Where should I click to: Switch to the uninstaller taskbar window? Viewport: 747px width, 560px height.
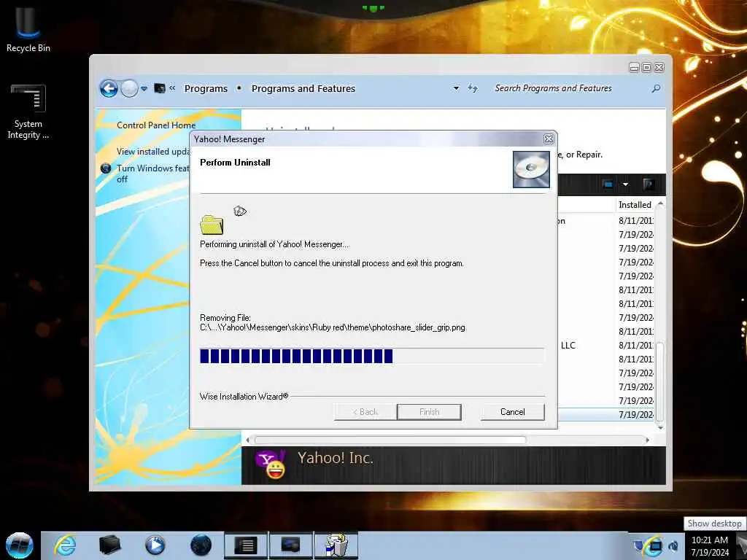coord(336,545)
